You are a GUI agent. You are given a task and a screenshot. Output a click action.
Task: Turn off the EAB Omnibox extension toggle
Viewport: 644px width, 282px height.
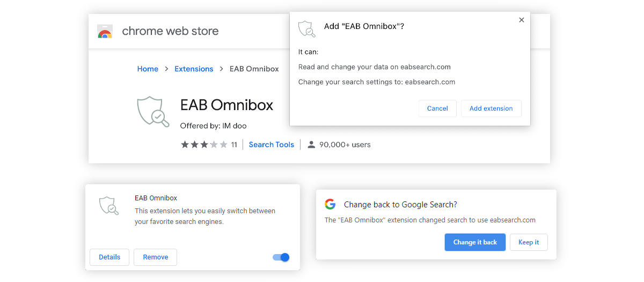point(281,257)
